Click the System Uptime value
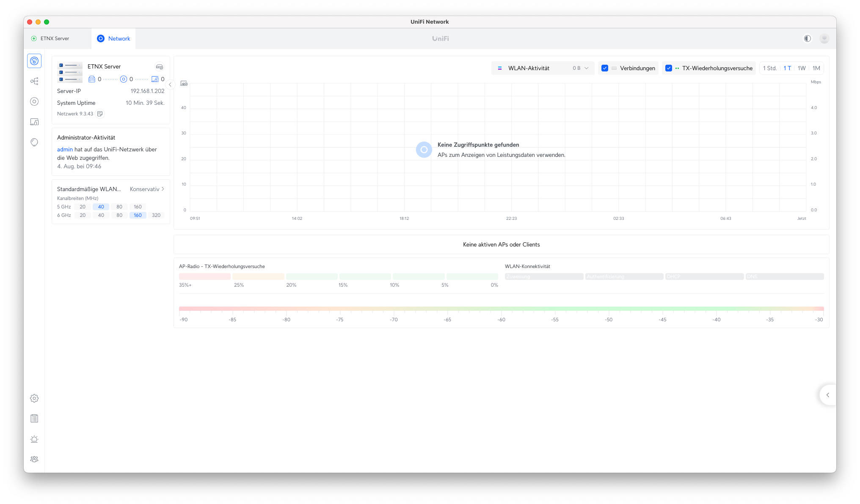860x504 pixels. [x=145, y=103]
